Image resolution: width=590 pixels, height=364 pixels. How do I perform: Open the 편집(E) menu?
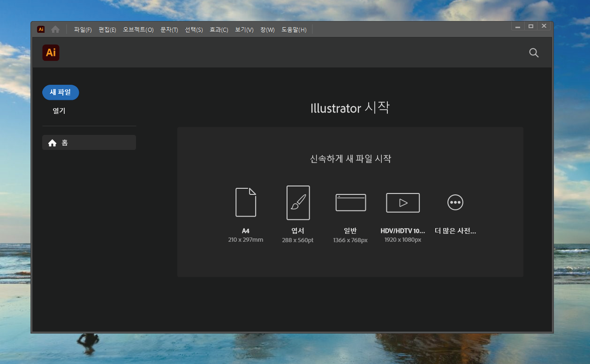point(107,30)
